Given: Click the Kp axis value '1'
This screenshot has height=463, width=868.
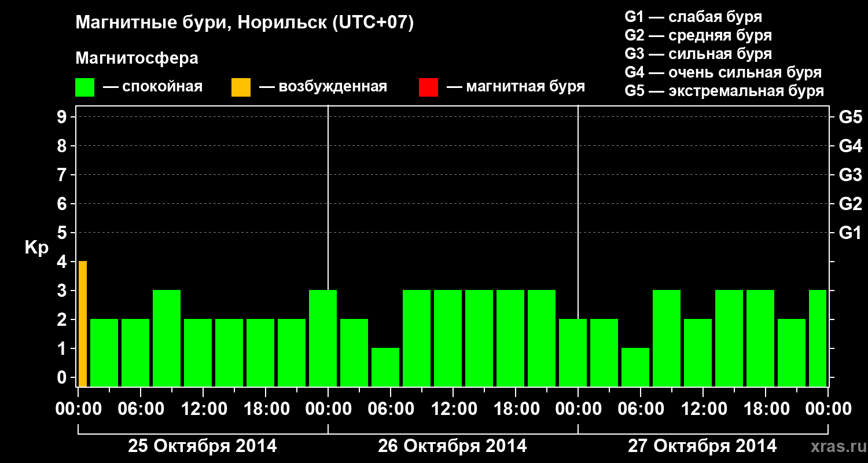Looking at the screenshot, I should tap(63, 348).
